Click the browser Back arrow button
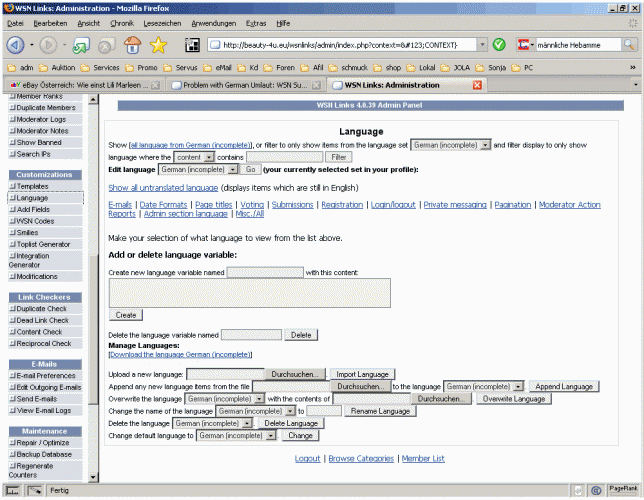 click(16, 45)
